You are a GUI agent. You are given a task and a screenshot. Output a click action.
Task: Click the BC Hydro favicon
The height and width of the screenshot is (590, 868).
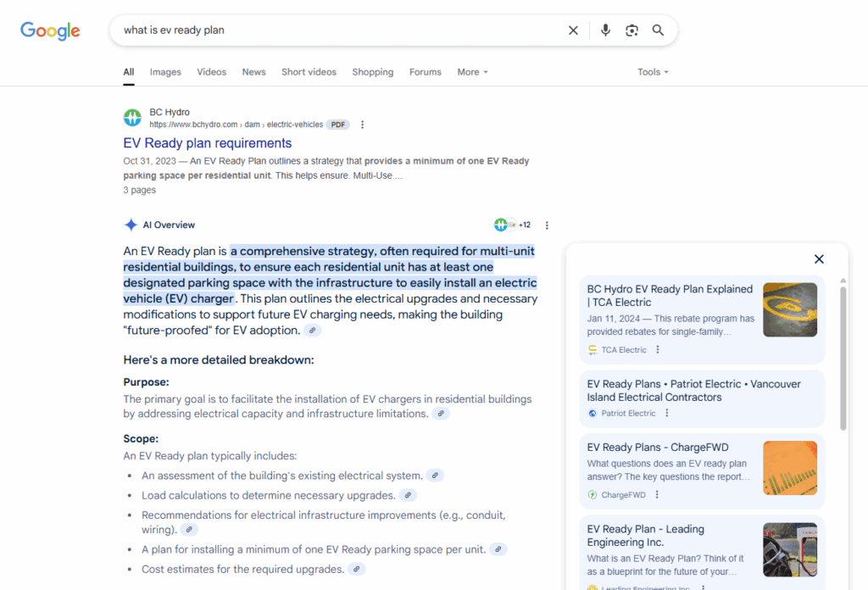pyautogui.click(x=132, y=117)
